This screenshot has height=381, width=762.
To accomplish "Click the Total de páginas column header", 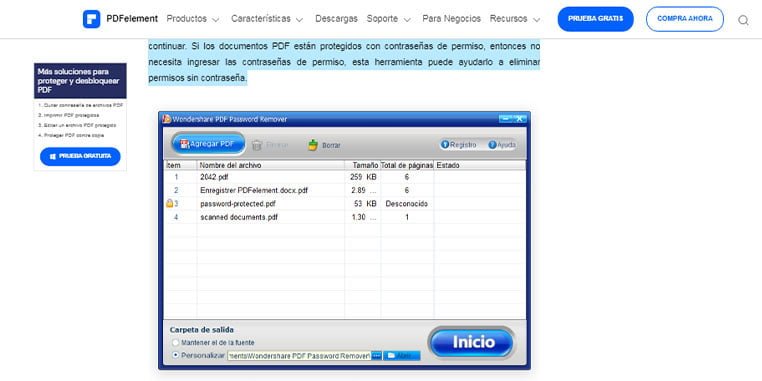I will point(407,165).
